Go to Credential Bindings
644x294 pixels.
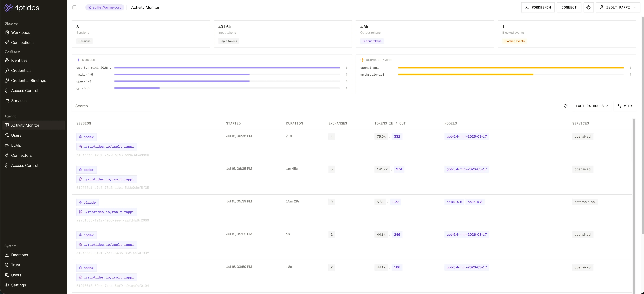tap(33, 81)
